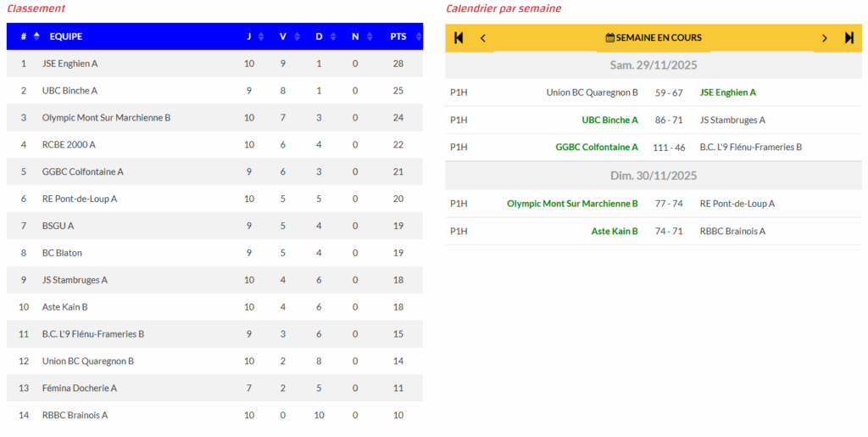Click GGBC Colfontaine A in calendar
The image size is (868, 437).
pyautogui.click(x=597, y=148)
